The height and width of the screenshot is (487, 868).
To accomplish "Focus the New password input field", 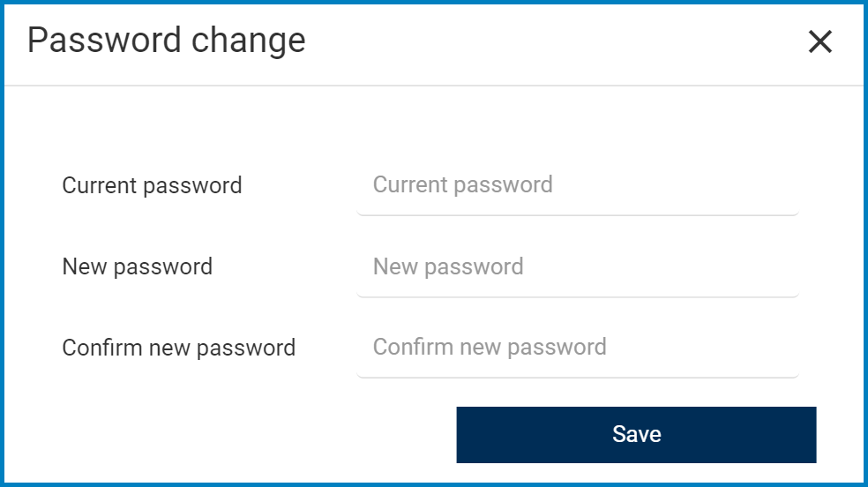I will tap(577, 266).
